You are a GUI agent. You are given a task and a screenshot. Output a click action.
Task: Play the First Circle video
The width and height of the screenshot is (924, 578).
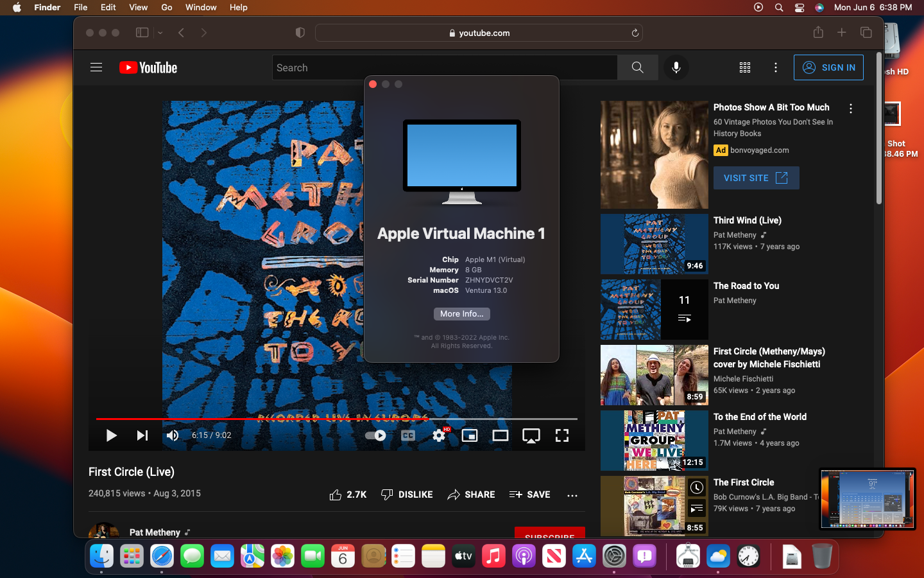coord(111,435)
